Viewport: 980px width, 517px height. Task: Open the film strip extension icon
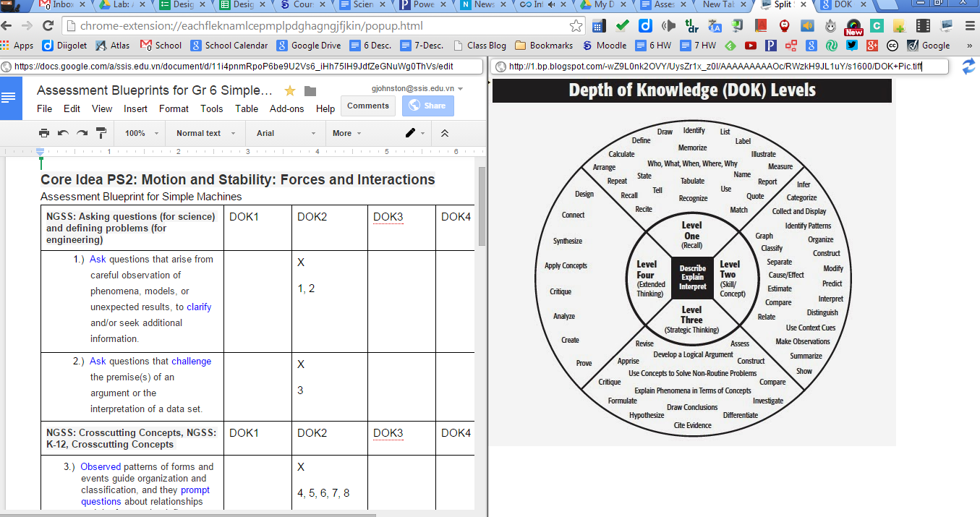923,25
